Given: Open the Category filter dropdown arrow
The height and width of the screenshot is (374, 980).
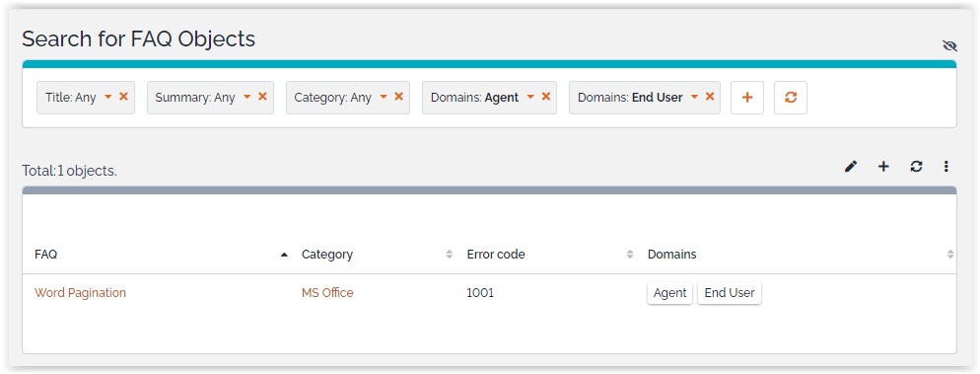Looking at the screenshot, I should click(x=384, y=98).
